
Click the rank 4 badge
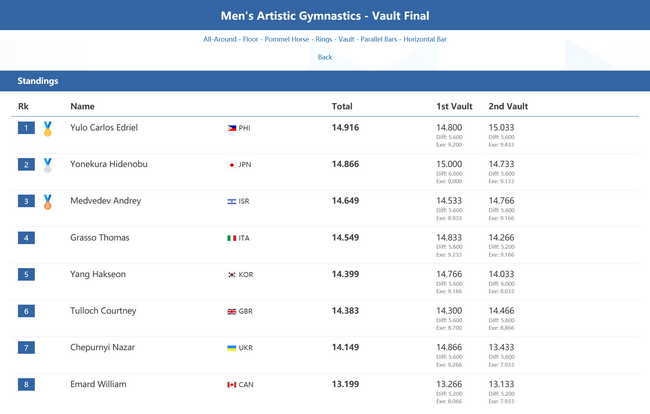coord(27,238)
